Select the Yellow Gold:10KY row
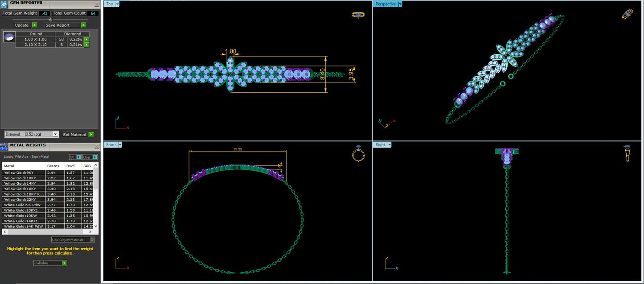Viewport: 644px width, 284px height. click(48, 178)
